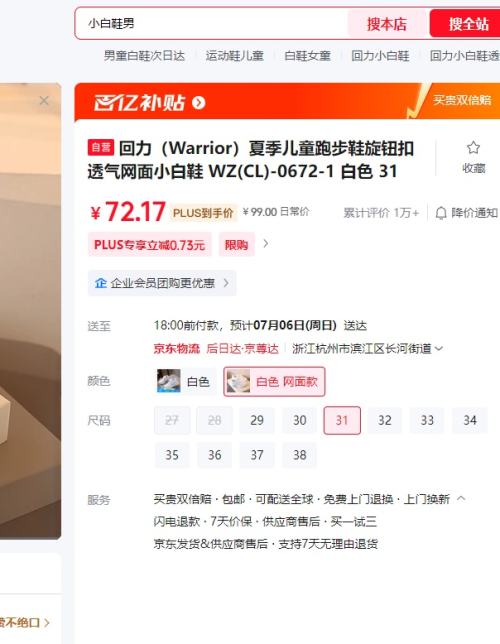Choose shoe size 29
Viewport: 500px width, 644px height.
click(x=257, y=420)
